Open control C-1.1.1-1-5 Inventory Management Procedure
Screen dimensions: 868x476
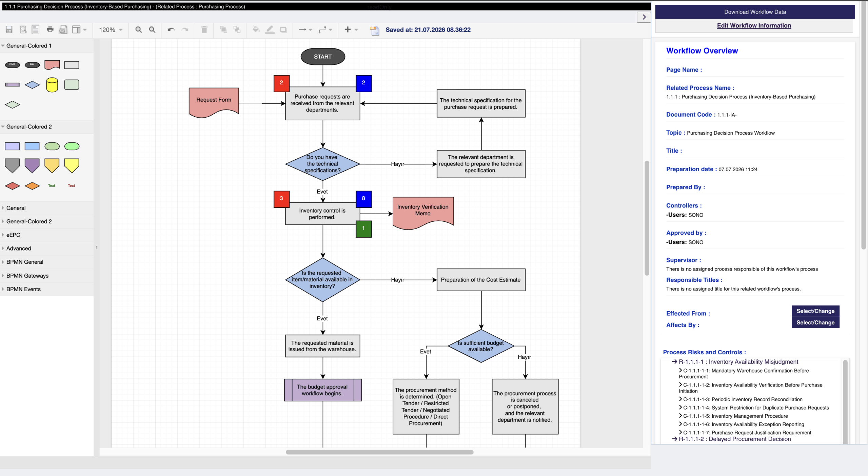tap(733, 416)
